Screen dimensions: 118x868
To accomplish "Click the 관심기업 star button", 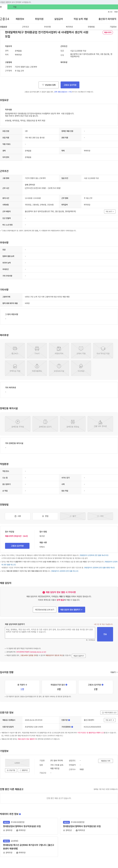I will (x=11, y=770).
